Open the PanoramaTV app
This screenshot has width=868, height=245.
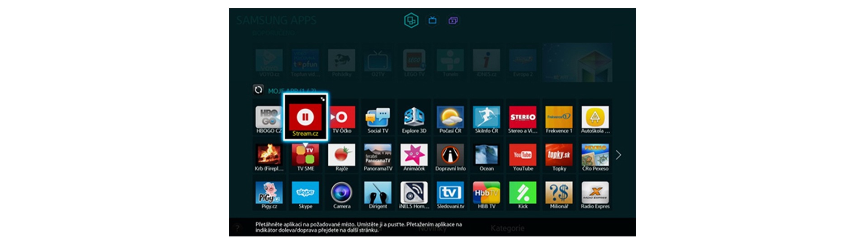tap(378, 158)
